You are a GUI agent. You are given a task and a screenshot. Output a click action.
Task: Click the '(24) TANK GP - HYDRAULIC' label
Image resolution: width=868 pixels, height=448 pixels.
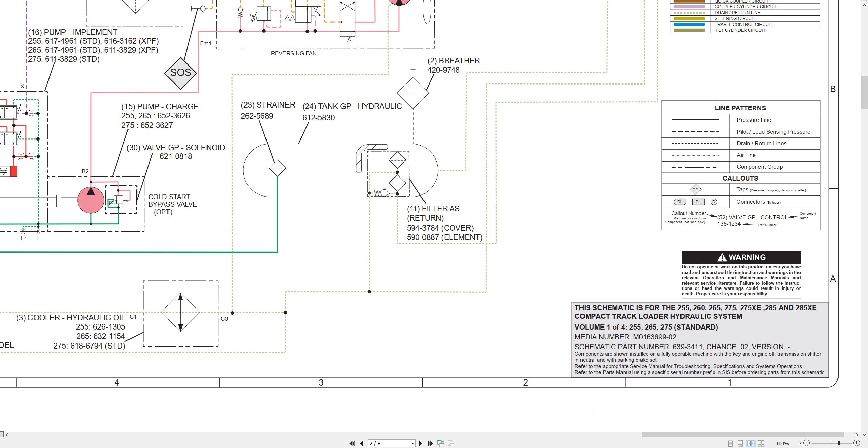pos(352,106)
